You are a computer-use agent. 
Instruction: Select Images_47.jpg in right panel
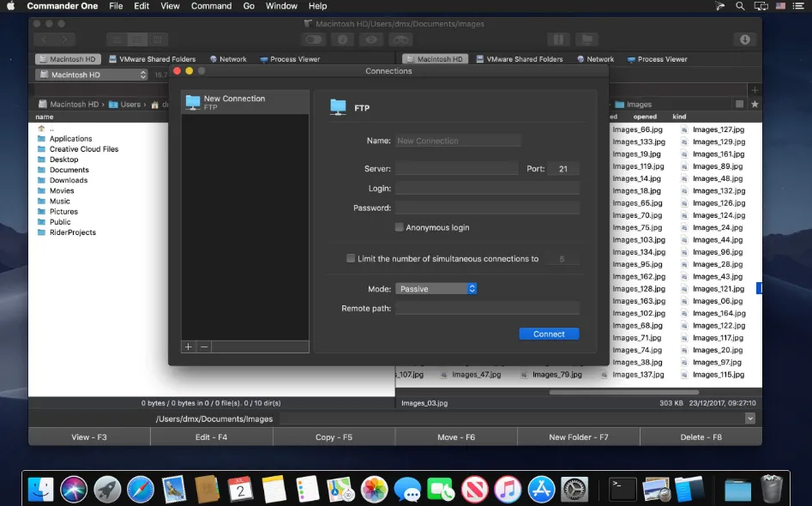pos(477,375)
